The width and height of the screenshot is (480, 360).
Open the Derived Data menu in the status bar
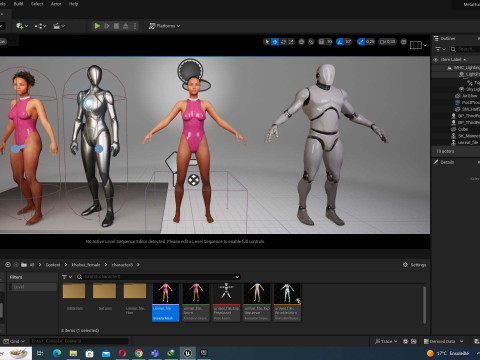[x=443, y=341]
